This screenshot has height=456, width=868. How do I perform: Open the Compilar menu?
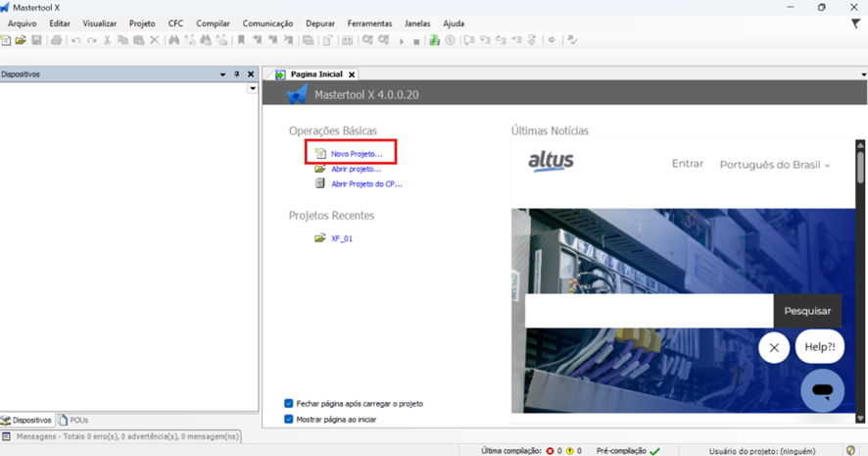point(213,24)
